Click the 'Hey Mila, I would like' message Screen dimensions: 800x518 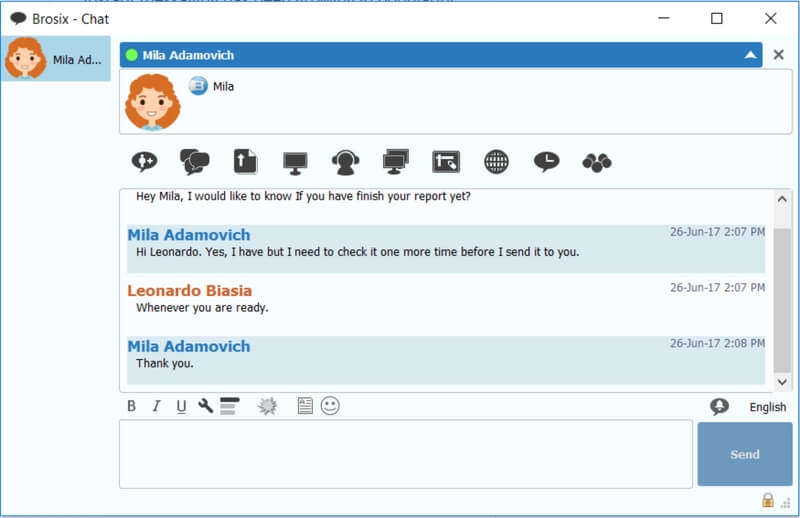coord(303,196)
